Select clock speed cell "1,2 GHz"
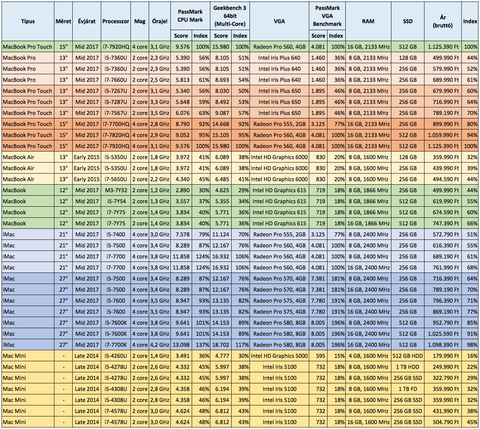This screenshot has height=429, width=480. tap(160, 190)
